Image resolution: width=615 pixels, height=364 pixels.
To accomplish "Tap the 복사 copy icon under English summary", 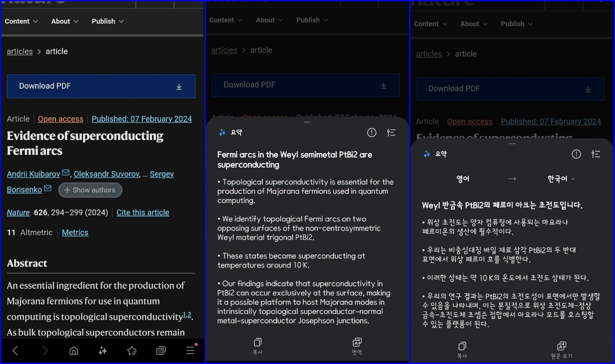I will [257, 346].
